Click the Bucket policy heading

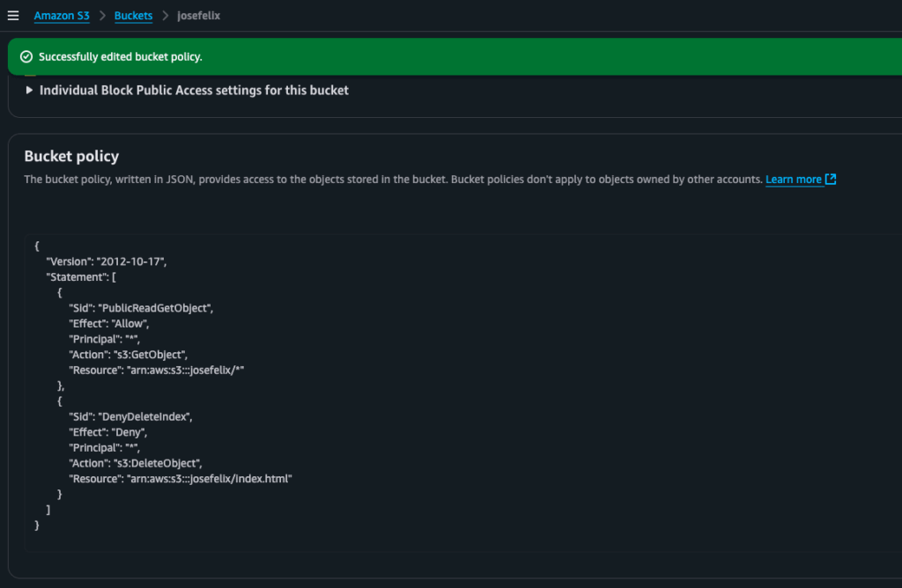pos(71,156)
